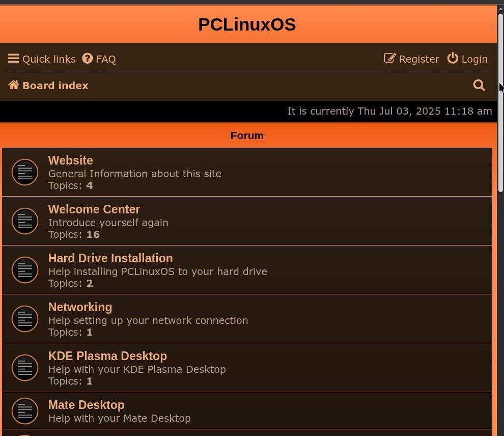Image resolution: width=504 pixels, height=436 pixels.
Task: Click 'Help setting up your network connection'
Action: point(148,320)
